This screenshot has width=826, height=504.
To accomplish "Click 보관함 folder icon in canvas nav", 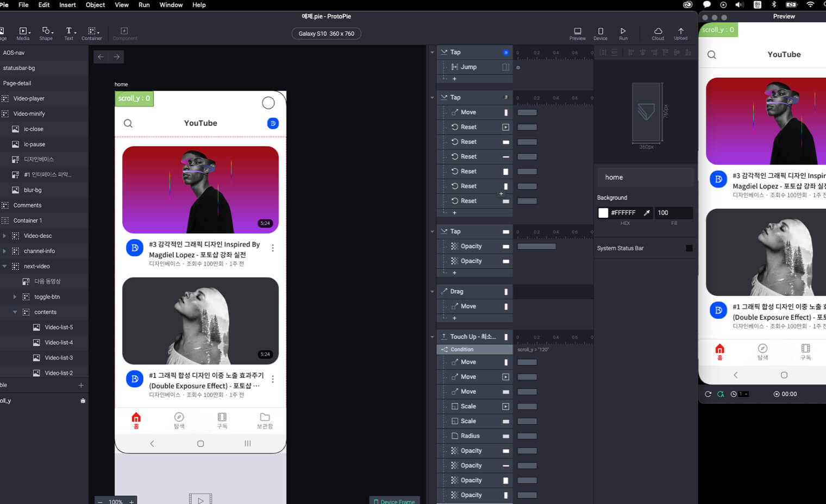I will pyautogui.click(x=265, y=417).
